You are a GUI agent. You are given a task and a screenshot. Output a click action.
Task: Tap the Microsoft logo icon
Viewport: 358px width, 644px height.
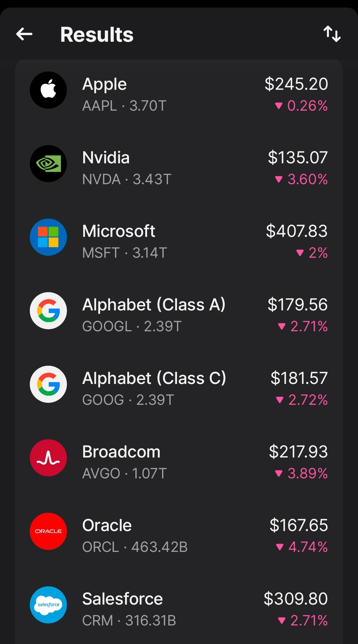pos(48,237)
